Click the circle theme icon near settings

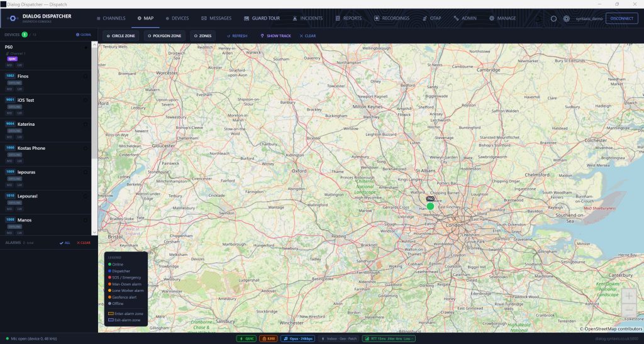click(x=553, y=18)
